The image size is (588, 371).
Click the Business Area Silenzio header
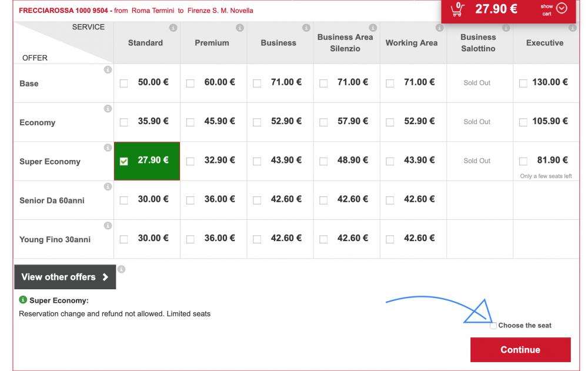345,43
